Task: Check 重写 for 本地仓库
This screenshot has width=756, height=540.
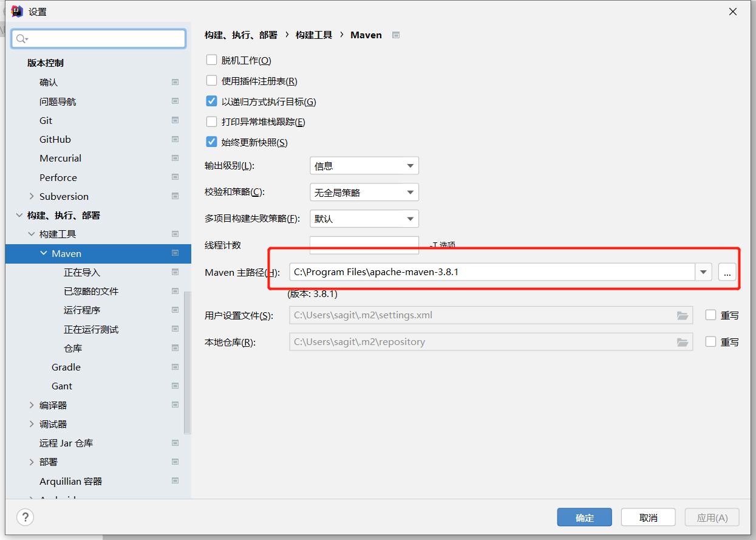Action: [x=711, y=342]
